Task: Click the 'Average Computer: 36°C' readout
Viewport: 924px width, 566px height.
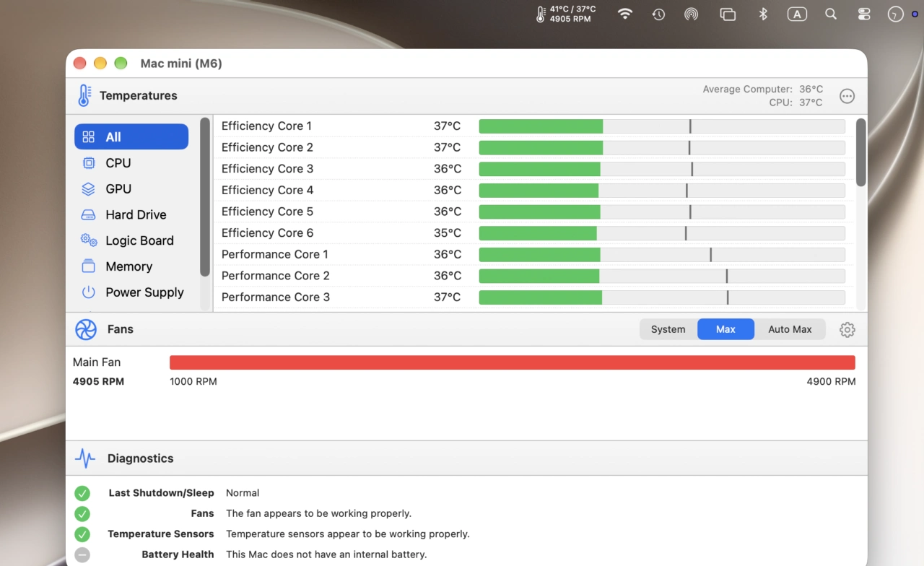Action: coord(762,90)
